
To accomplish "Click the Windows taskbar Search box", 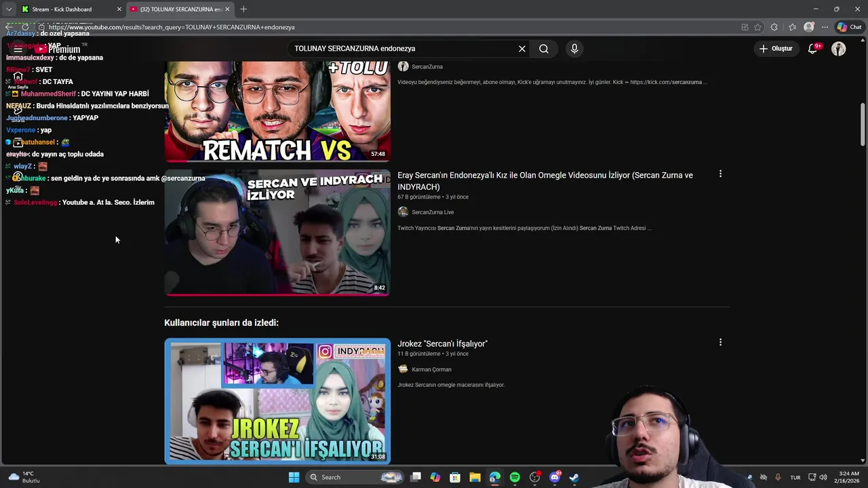I will click(356, 477).
